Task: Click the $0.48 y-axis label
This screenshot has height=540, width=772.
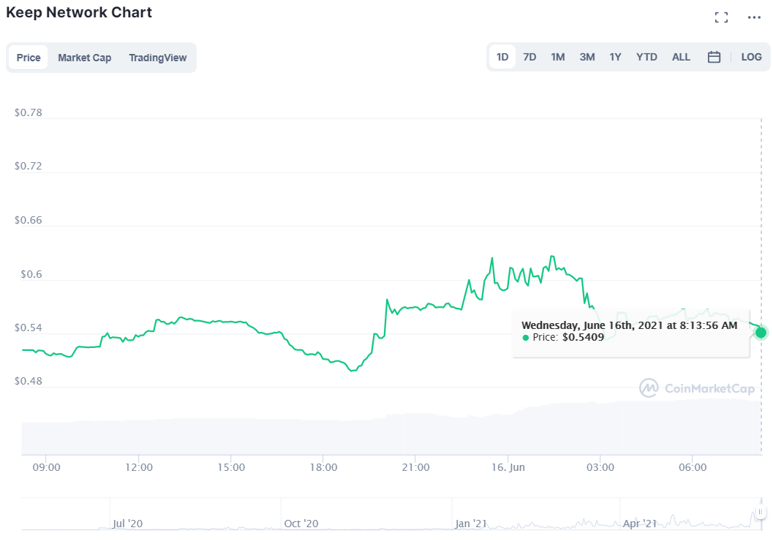Action: [28, 381]
